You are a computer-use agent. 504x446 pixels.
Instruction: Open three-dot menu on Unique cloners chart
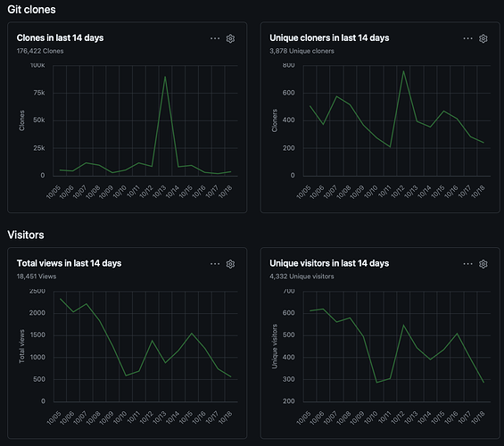[x=468, y=38]
